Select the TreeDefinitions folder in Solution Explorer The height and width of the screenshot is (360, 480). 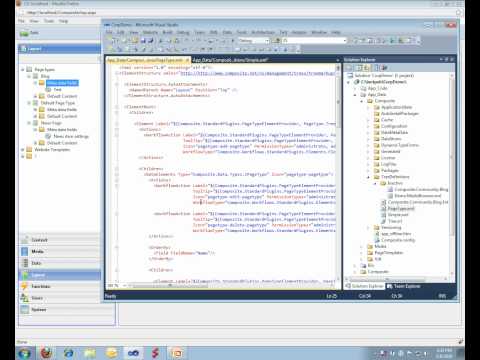tap(395, 177)
